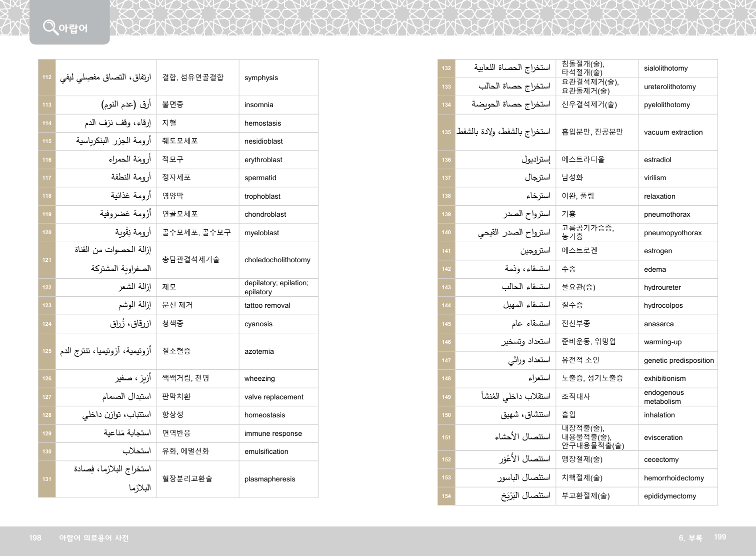Click the row number 121 cell
This screenshot has height=556, width=756.
point(47,260)
